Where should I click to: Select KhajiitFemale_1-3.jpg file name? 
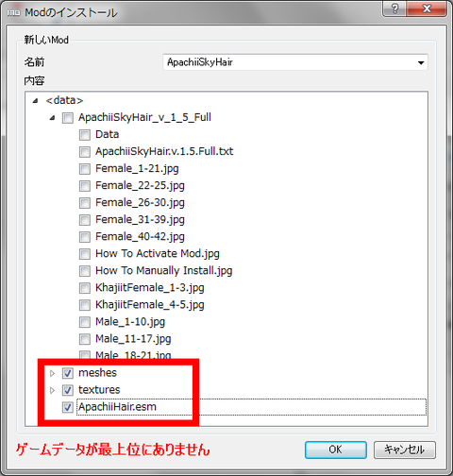coord(150,288)
